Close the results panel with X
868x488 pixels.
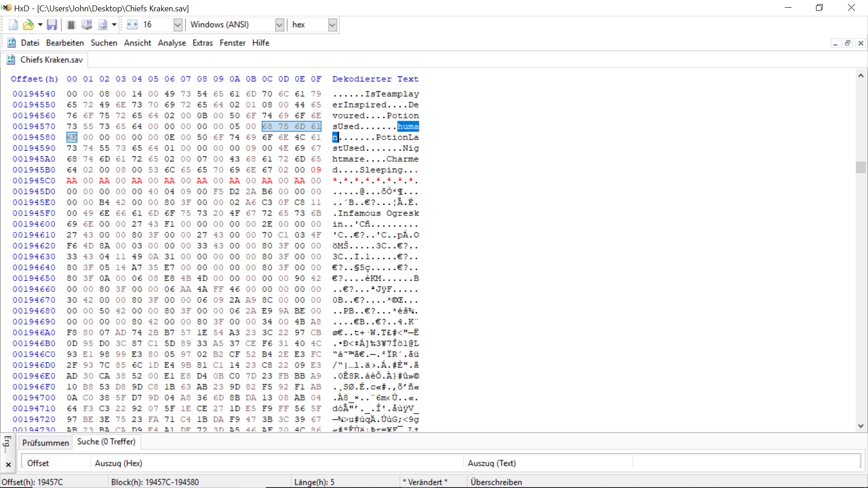8,465
